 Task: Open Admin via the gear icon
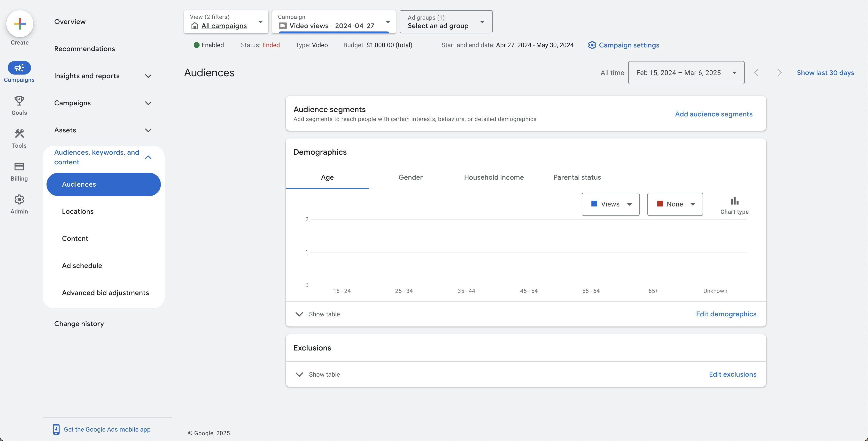pos(19,200)
